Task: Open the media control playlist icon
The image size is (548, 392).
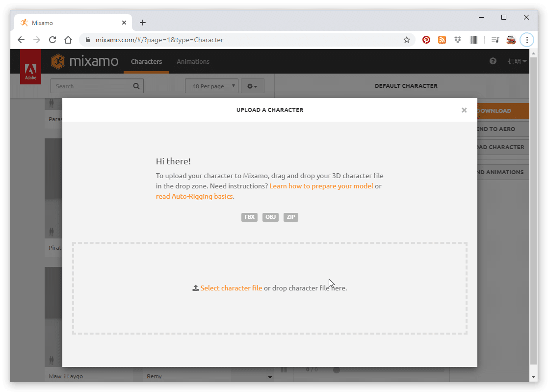Action: click(x=495, y=40)
